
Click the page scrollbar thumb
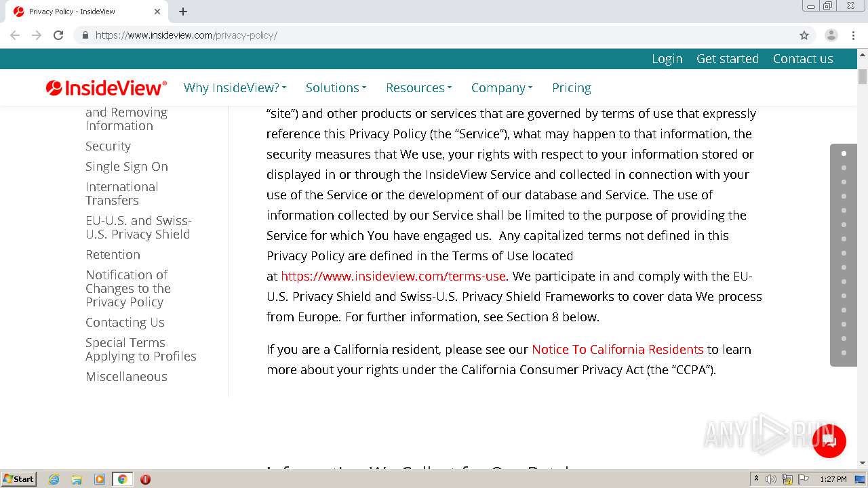[863, 77]
